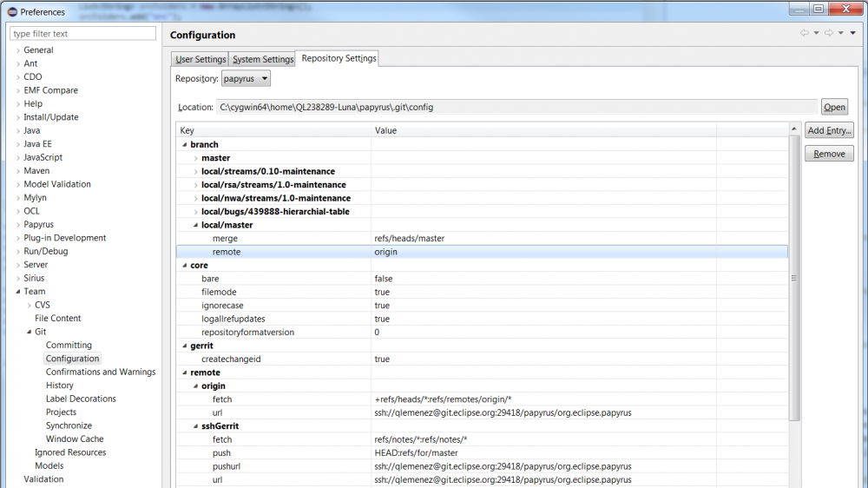Expand local/nwa/streams/1.0-maintenance branch

click(x=196, y=198)
